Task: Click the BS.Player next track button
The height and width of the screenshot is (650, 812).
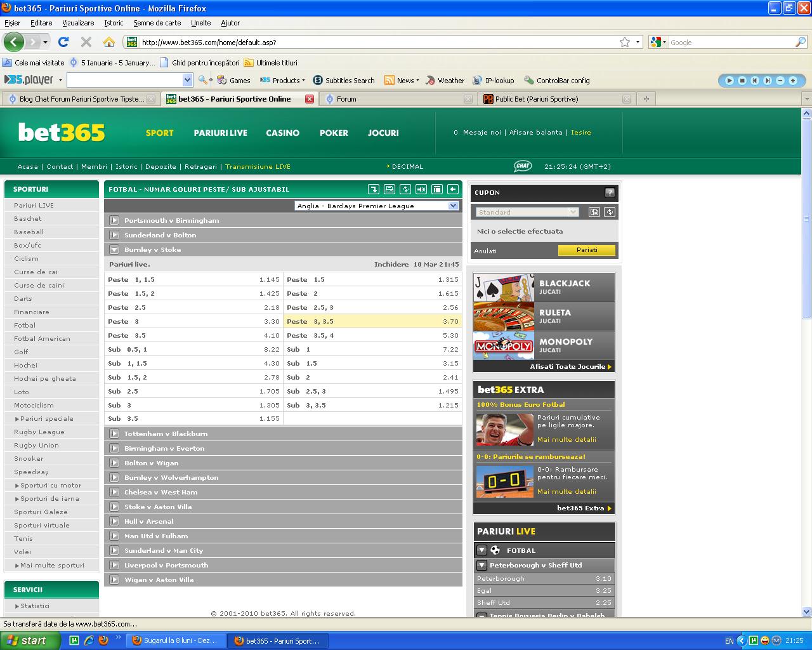Action: (x=767, y=81)
